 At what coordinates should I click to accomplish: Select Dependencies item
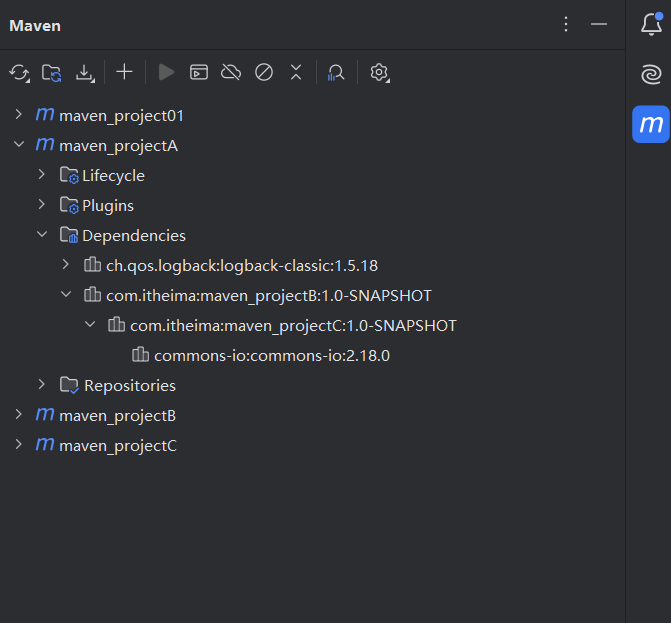(x=134, y=236)
